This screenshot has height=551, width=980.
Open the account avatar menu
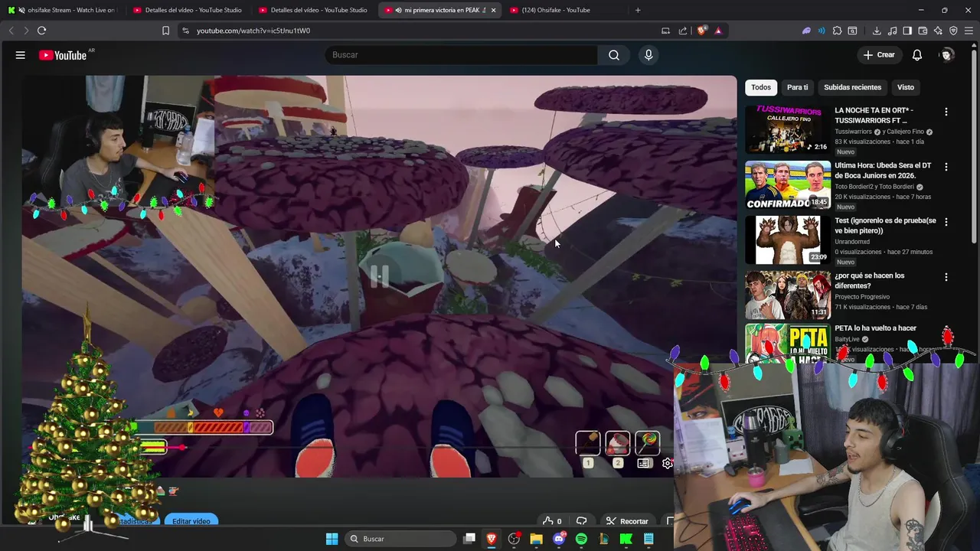pyautogui.click(x=947, y=55)
